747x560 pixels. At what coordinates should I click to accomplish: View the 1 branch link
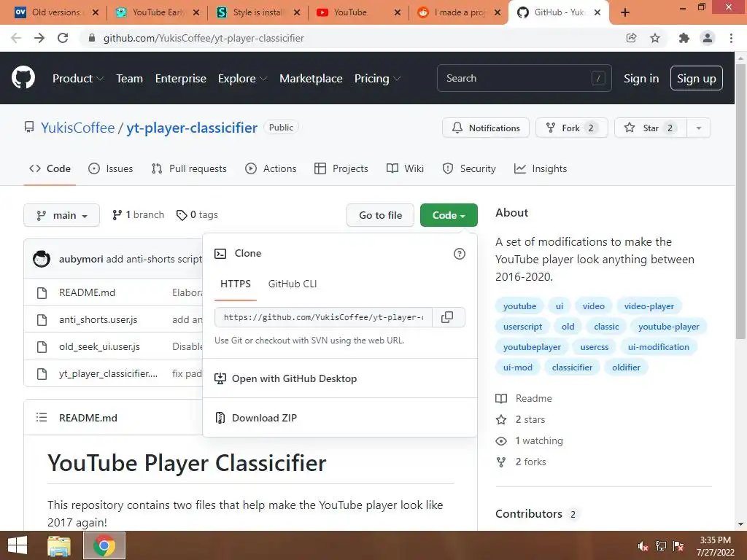pyautogui.click(x=138, y=215)
